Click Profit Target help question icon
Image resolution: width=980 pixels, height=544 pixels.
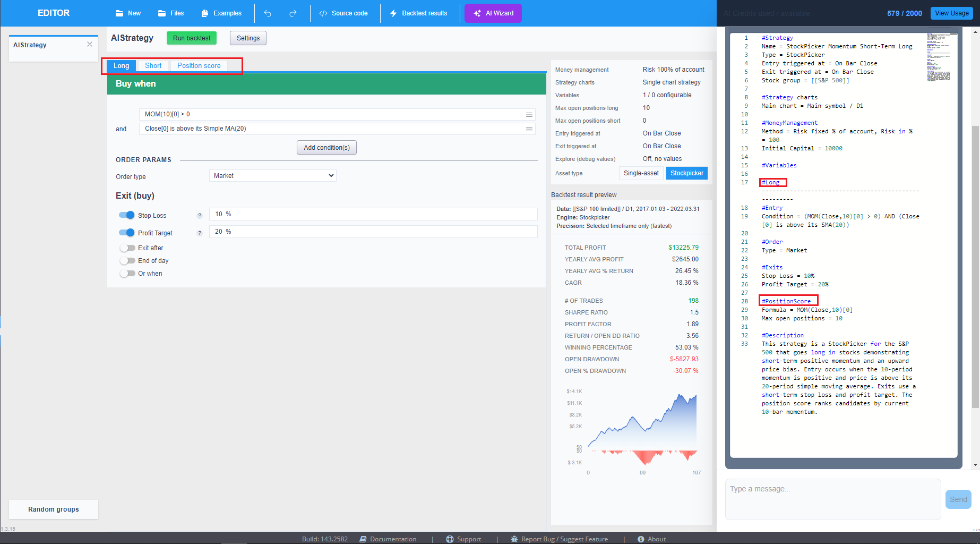pos(200,233)
